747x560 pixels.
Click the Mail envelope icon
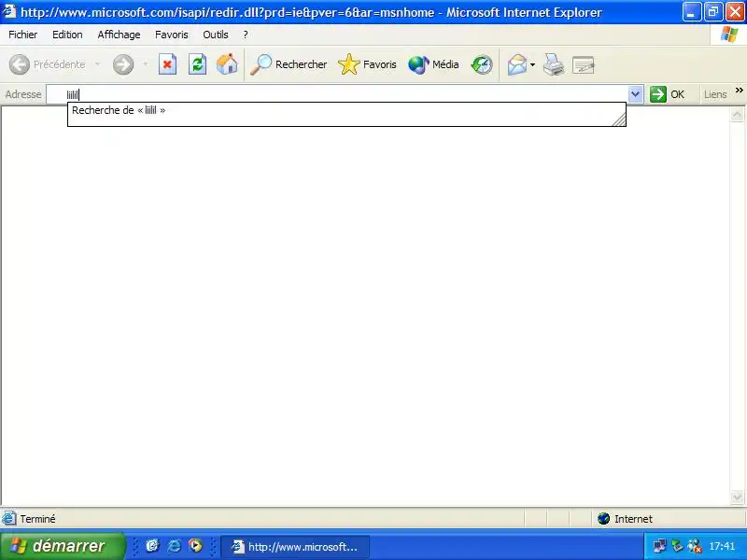point(517,64)
